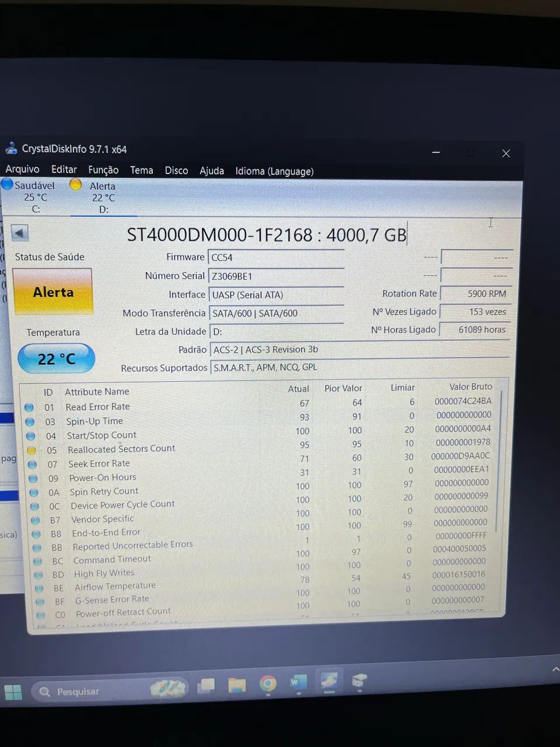This screenshot has height=747, width=560.
Task: Open the Disco menu
Action: pyautogui.click(x=176, y=170)
